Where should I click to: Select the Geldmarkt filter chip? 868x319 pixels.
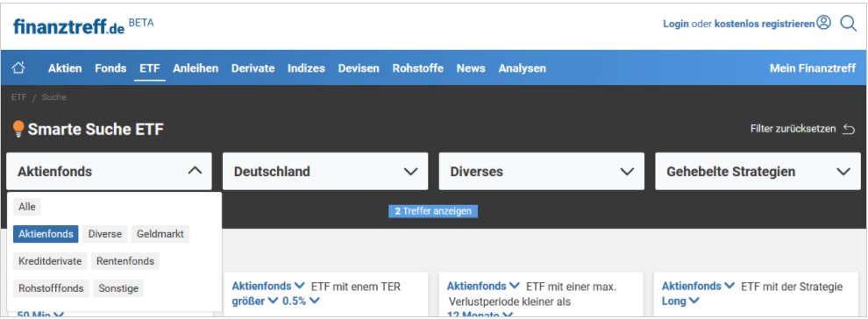point(160,234)
